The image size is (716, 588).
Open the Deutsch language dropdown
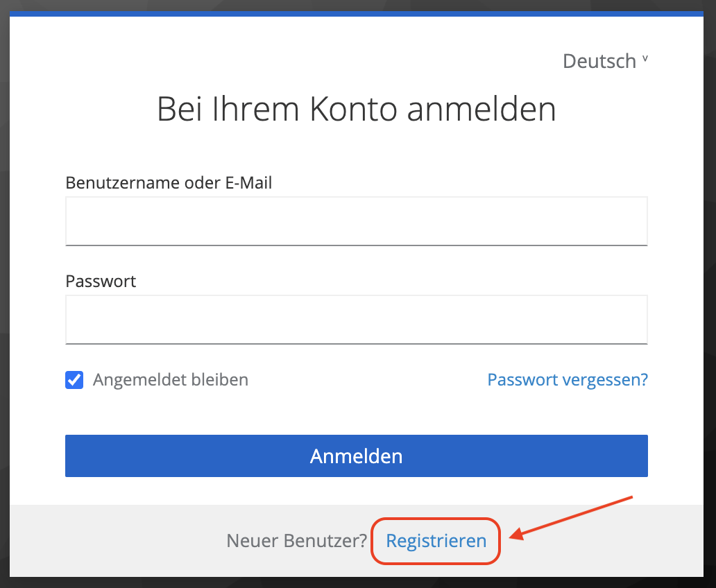(604, 61)
